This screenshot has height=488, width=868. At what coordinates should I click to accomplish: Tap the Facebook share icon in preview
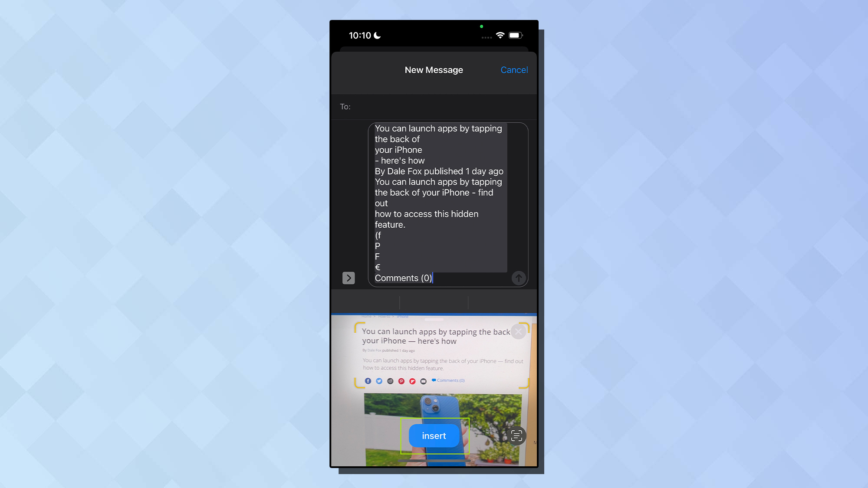click(369, 380)
